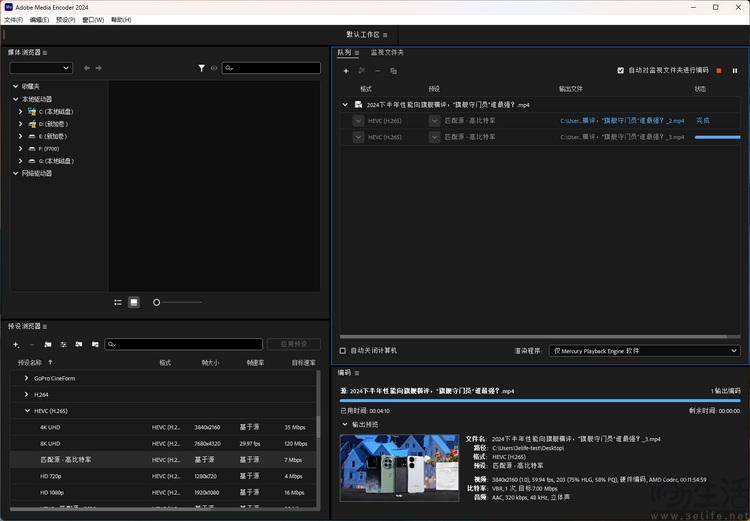Click the import presets icon
The width and height of the screenshot is (750, 521).
click(x=79, y=344)
